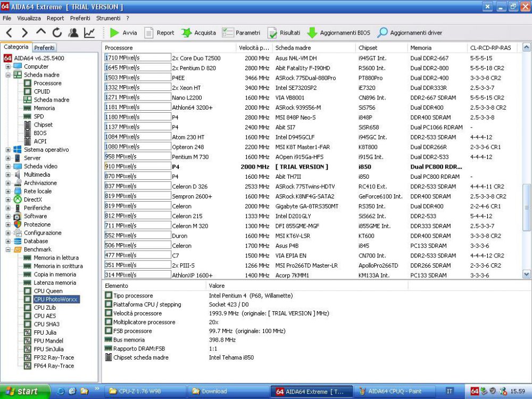The image size is (532, 399).
Task: Start benchmark with green Avvia button
Action: point(123,33)
